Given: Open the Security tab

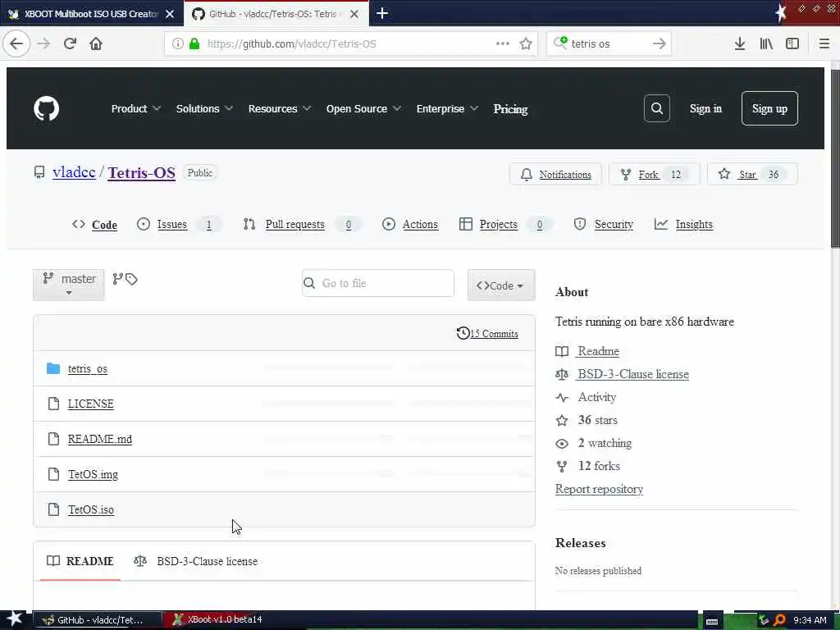Looking at the screenshot, I should point(603,225).
